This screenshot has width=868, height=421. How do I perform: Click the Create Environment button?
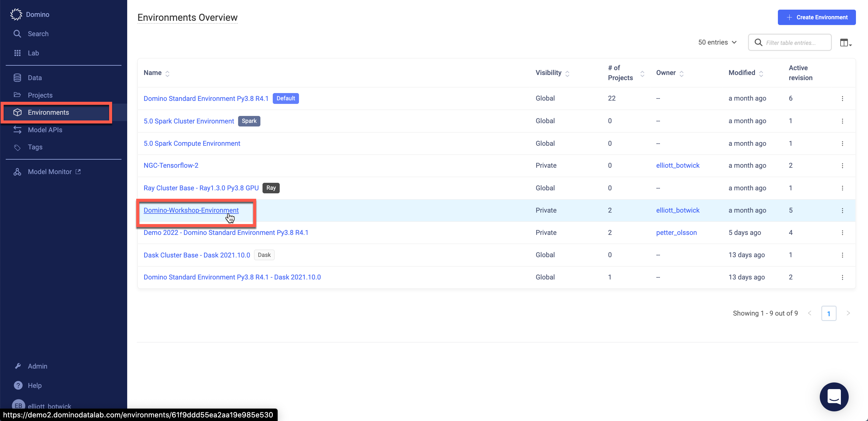tap(816, 17)
